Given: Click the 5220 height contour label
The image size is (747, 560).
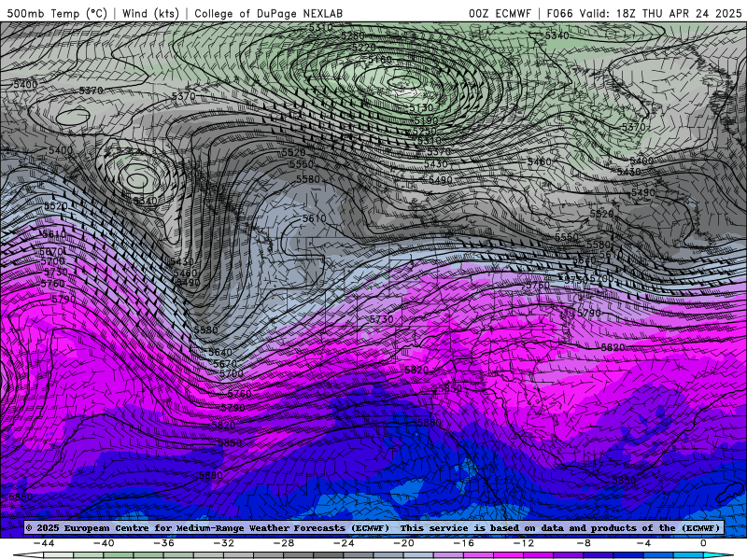Looking at the screenshot, I should (363, 48).
